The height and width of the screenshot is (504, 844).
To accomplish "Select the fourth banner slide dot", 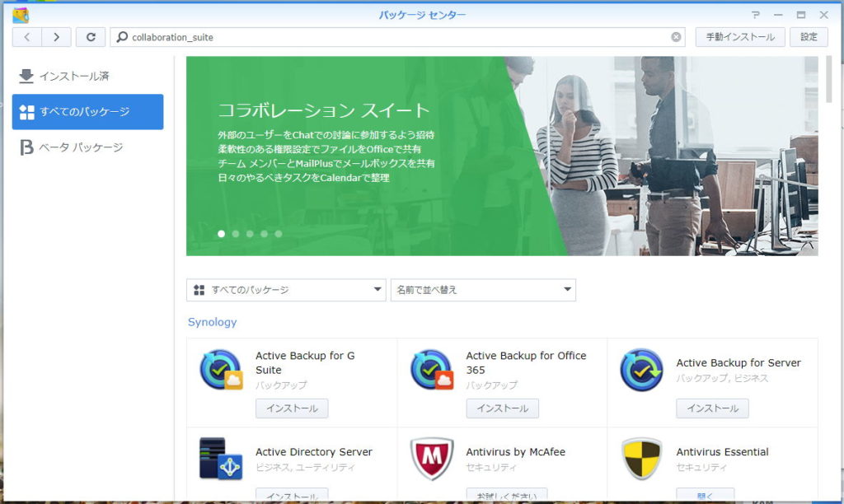I will 264,234.
